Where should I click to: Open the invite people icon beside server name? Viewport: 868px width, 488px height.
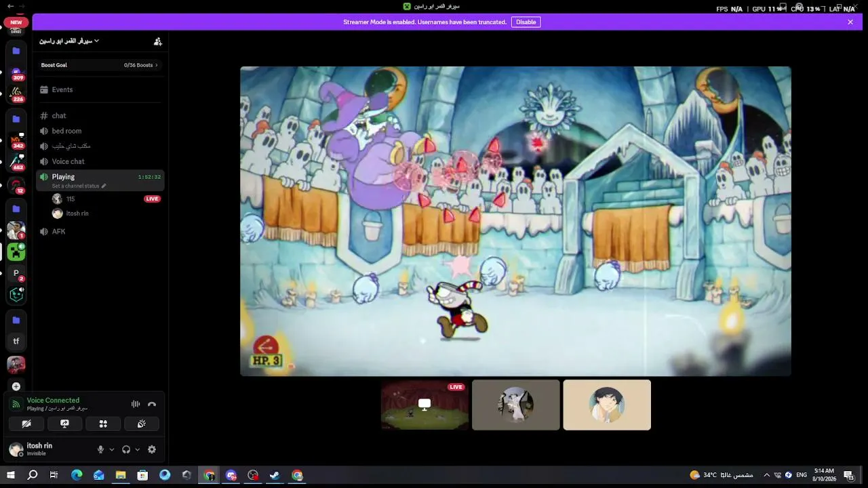pos(158,41)
